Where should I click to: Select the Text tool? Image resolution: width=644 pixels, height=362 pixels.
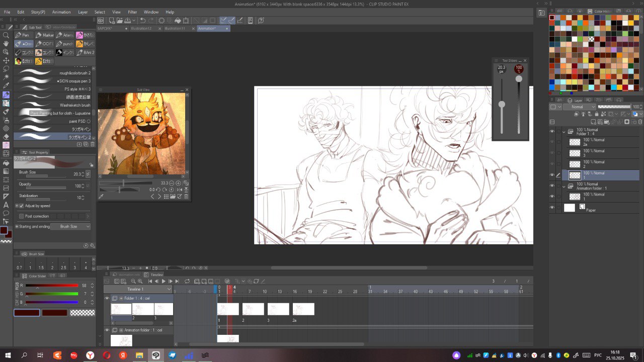pyautogui.click(x=6, y=205)
